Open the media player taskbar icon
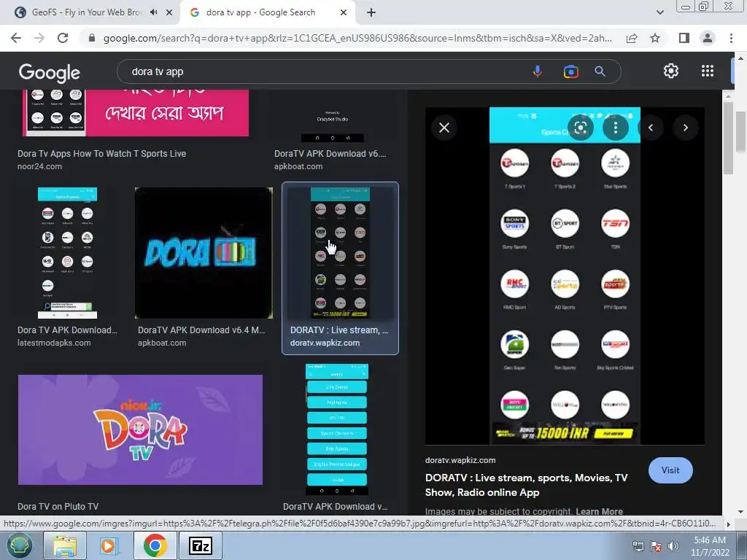The image size is (747, 560). [x=109, y=545]
